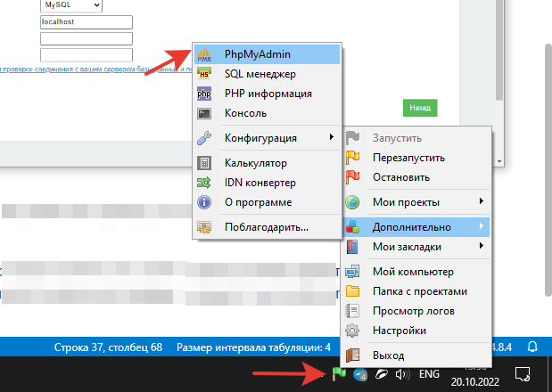The width and height of the screenshot is (552, 392).
Task: Open Настройки from the tray menu
Action: point(416,331)
